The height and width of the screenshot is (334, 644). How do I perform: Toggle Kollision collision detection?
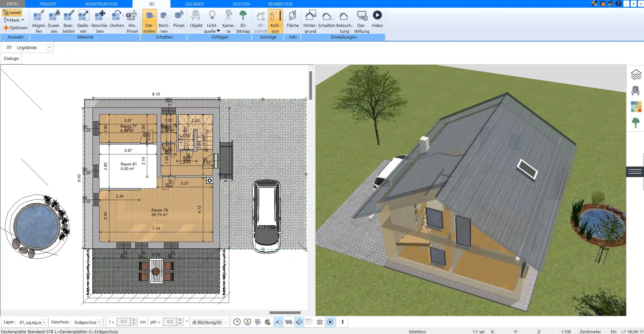tap(275, 21)
